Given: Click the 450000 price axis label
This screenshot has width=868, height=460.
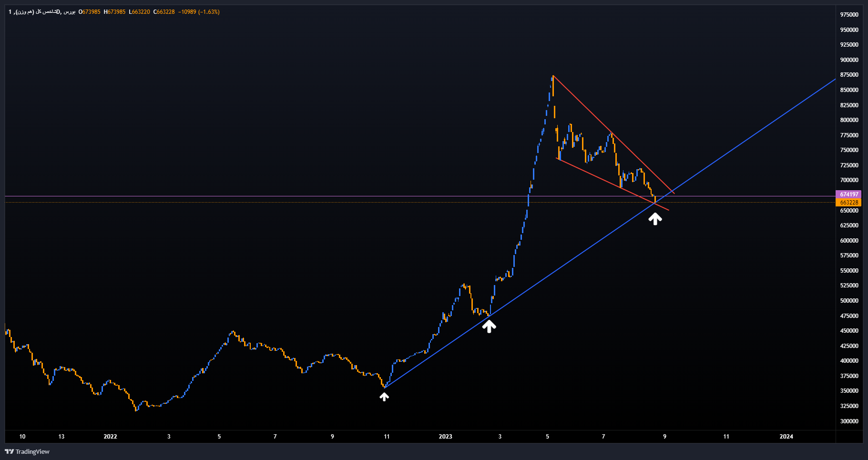Looking at the screenshot, I should [849, 331].
